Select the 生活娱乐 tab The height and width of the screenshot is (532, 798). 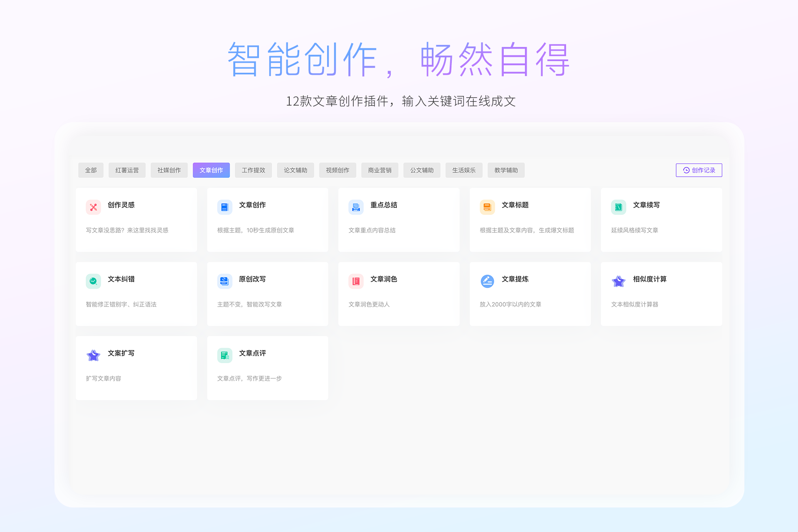[464, 170]
